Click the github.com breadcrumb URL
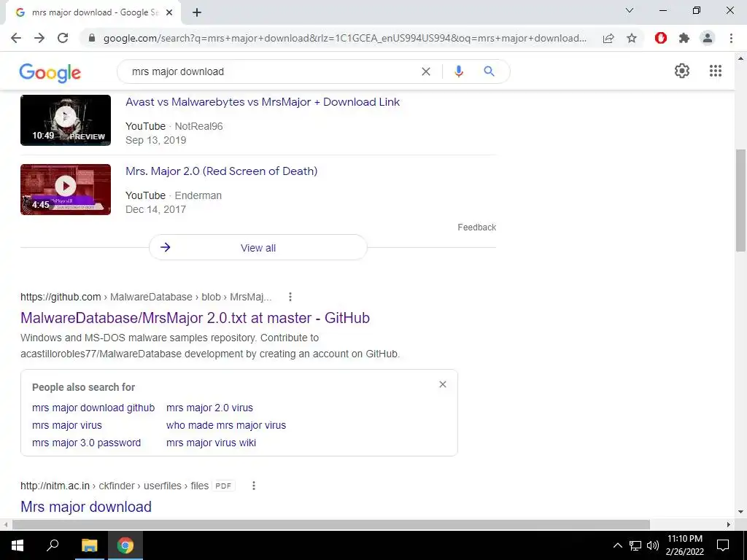The image size is (747, 560). click(x=146, y=297)
